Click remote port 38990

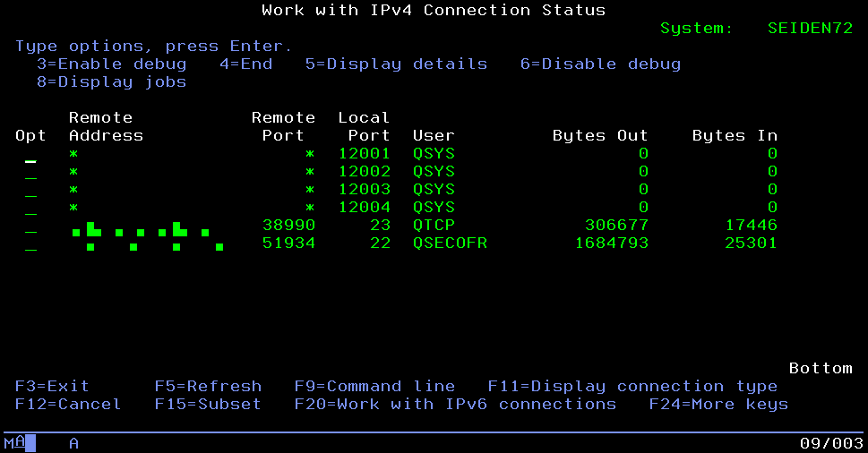pos(289,225)
